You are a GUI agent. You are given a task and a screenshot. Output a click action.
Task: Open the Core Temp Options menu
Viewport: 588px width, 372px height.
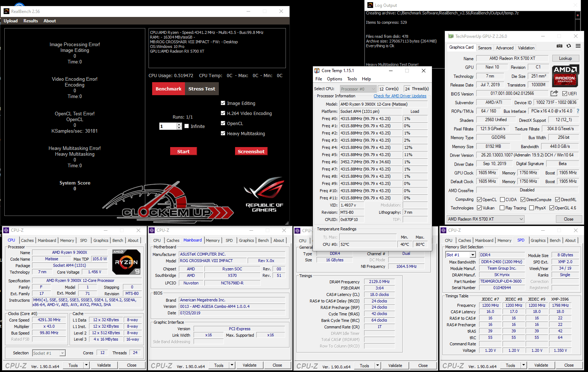click(334, 79)
